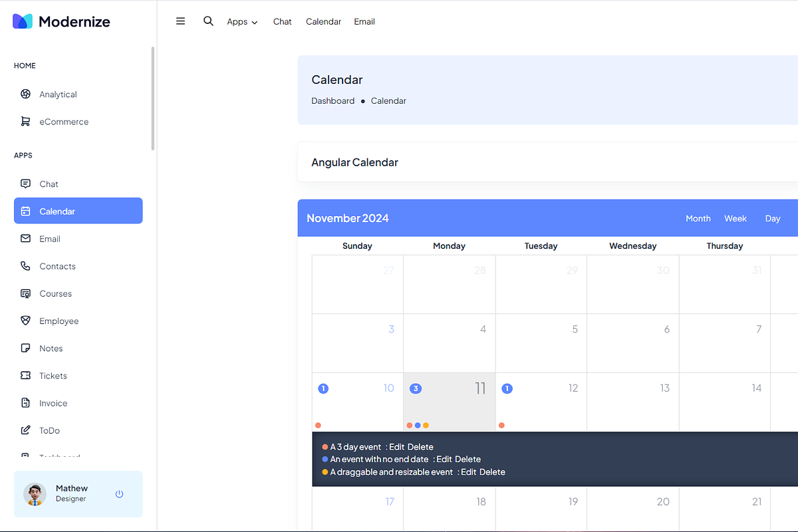Viewport: 798px width, 532px height.
Task: Click the ToDo pencil-edit icon
Action: (x=25, y=430)
